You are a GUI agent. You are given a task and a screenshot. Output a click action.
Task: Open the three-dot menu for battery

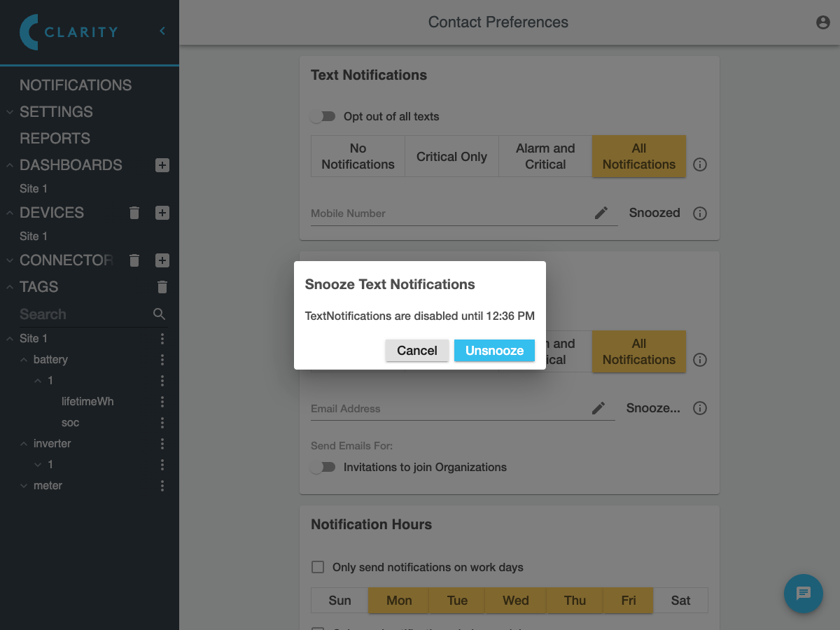click(x=162, y=360)
